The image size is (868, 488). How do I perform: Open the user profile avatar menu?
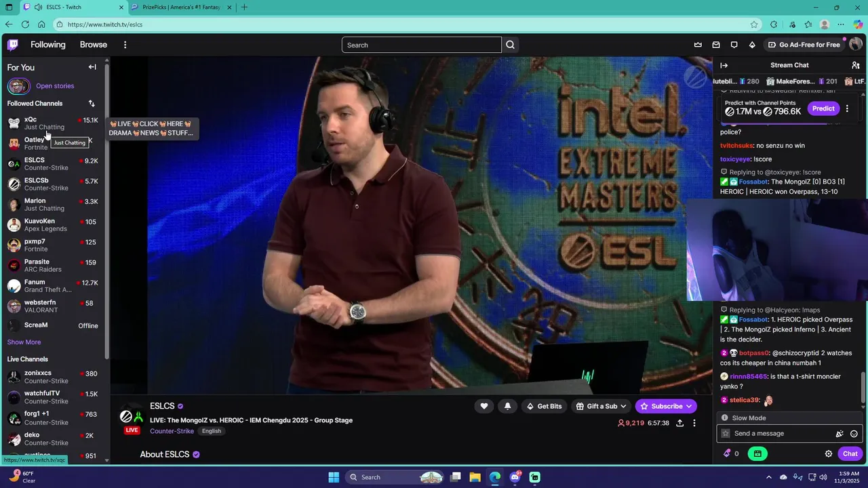(856, 45)
